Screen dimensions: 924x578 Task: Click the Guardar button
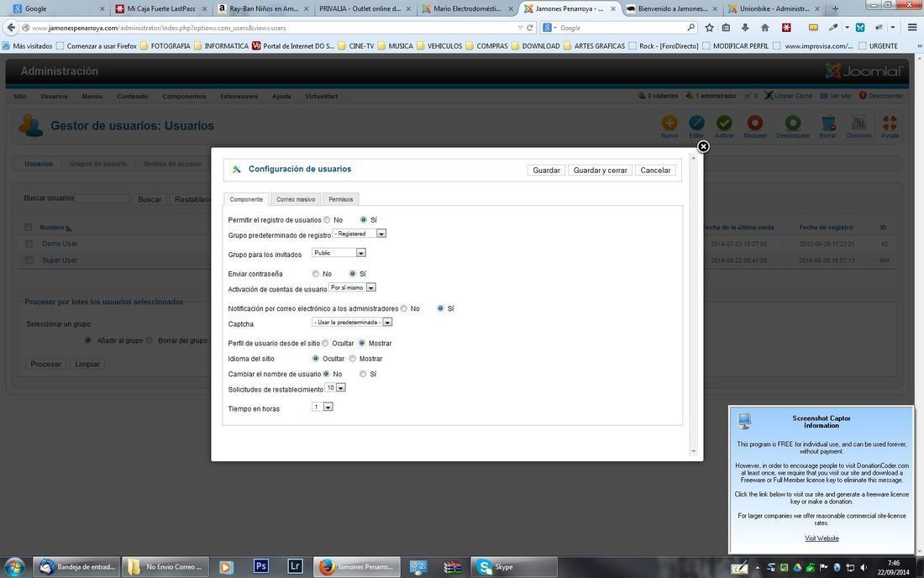[x=546, y=171]
